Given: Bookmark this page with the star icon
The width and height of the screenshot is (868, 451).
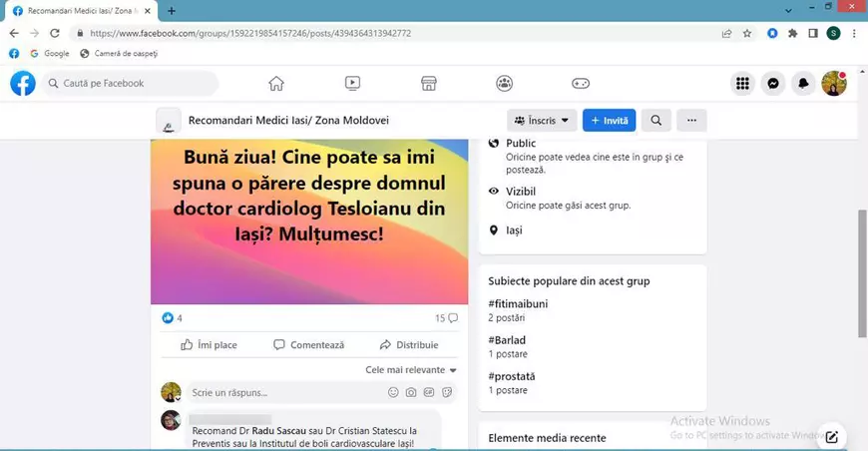Looking at the screenshot, I should point(746,33).
